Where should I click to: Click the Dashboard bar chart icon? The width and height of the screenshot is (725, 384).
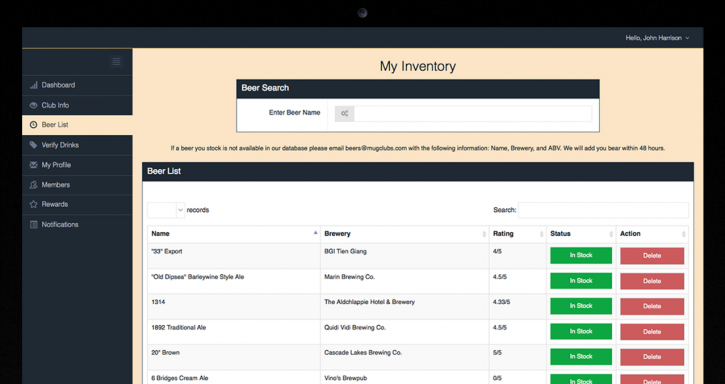coord(33,85)
